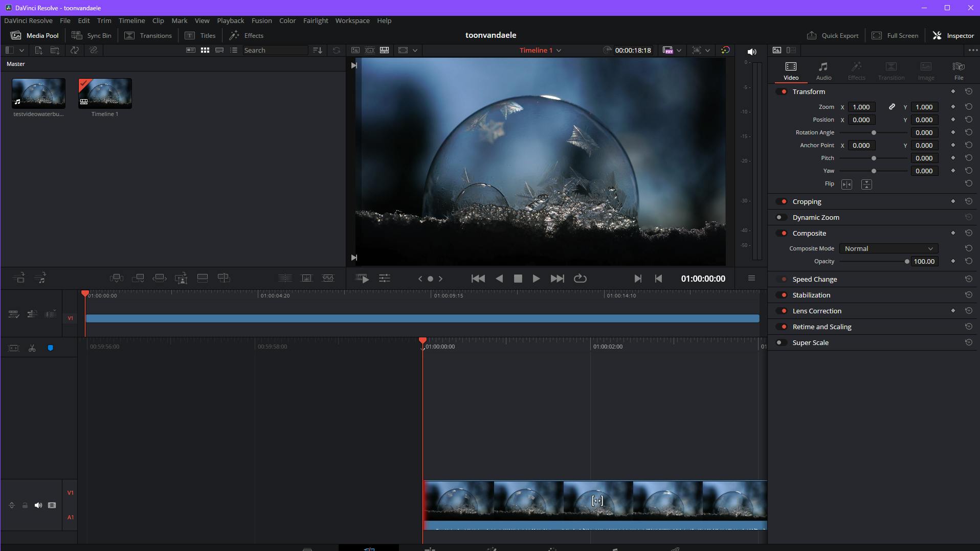Click the speaker volume icon above meters
Image resolution: width=980 pixels, height=551 pixels.
tap(751, 52)
